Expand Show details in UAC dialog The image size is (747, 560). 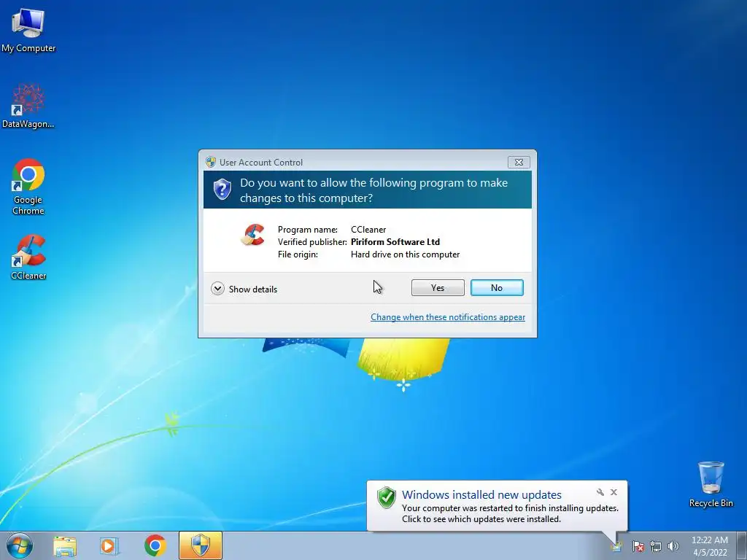(x=244, y=289)
